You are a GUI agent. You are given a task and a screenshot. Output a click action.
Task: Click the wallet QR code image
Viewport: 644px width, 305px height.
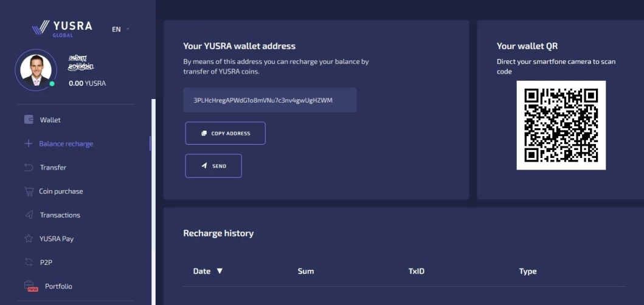[561, 125]
